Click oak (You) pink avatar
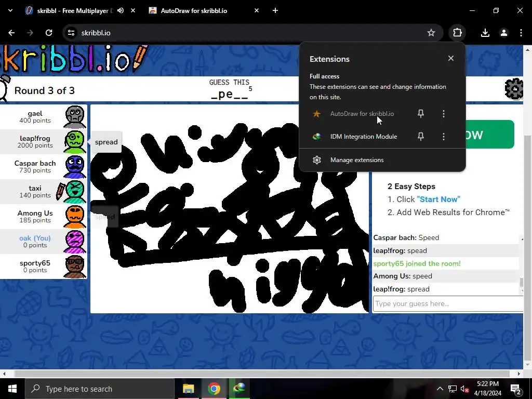Screen dimensions: 532x399 click(75, 242)
